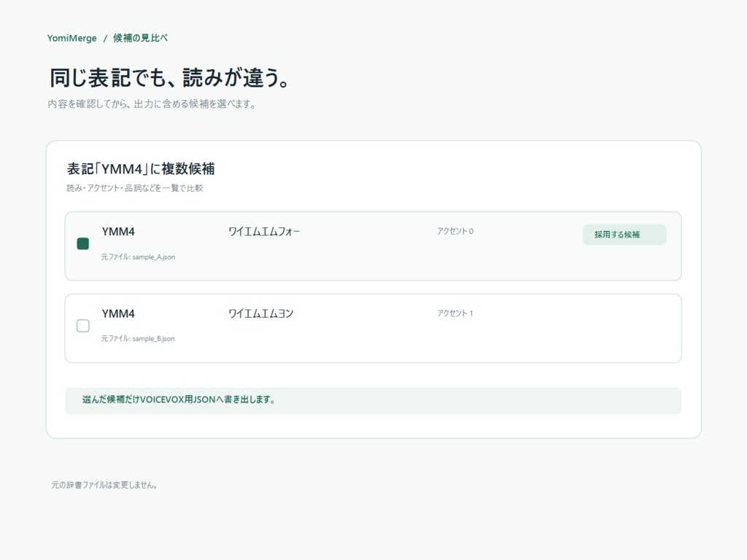Click the reading ワイエムエムフォー

264,232
